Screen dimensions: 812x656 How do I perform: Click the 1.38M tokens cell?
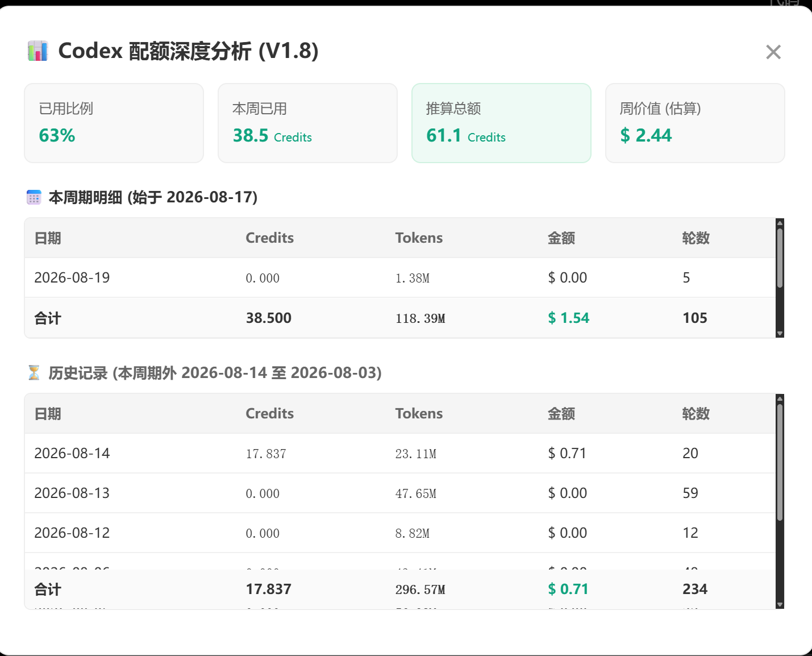pyautogui.click(x=413, y=278)
